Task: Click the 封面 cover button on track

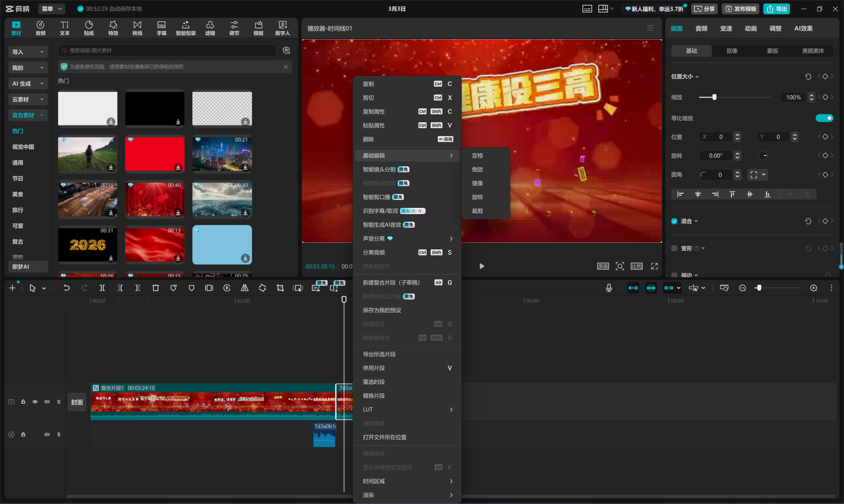Action: (77, 402)
